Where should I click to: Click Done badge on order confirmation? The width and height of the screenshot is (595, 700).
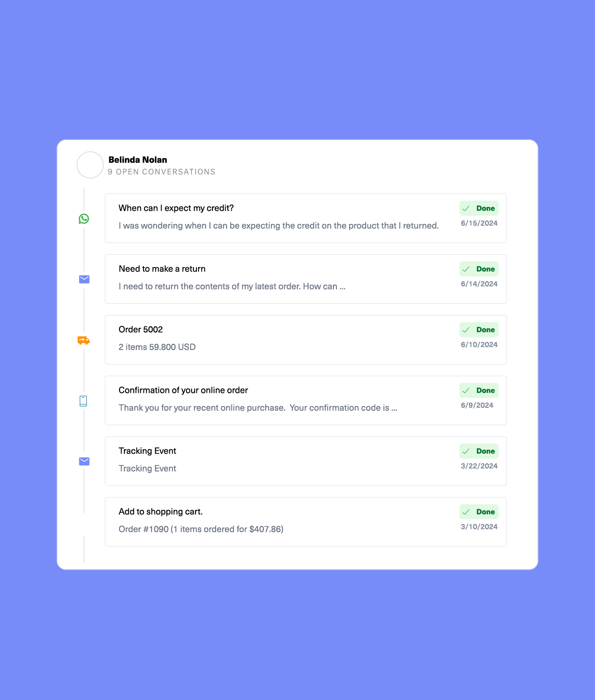[x=479, y=391]
